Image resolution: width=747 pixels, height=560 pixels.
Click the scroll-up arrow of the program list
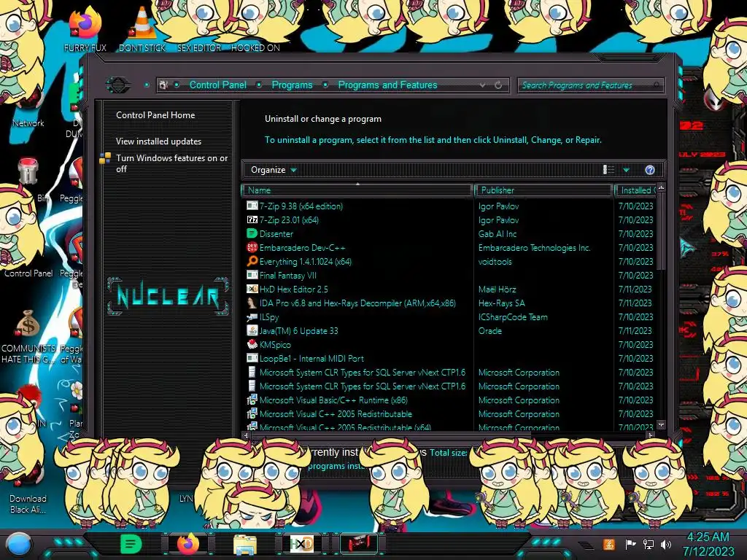pos(661,187)
